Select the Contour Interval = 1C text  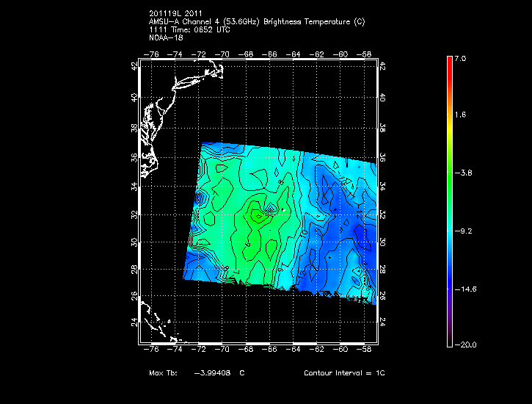pos(344,373)
